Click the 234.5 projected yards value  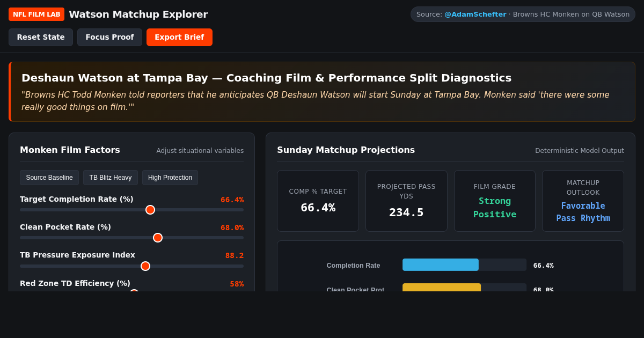(406, 212)
